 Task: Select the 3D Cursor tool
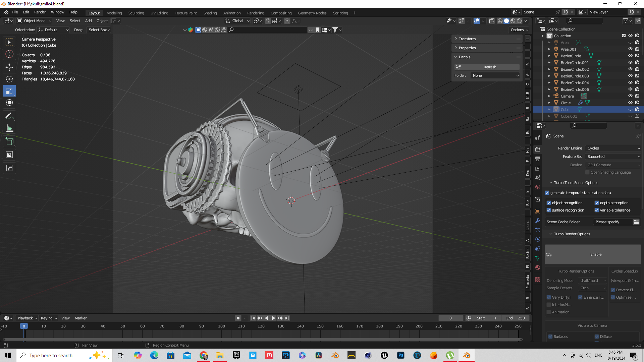[x=9, y=54]
